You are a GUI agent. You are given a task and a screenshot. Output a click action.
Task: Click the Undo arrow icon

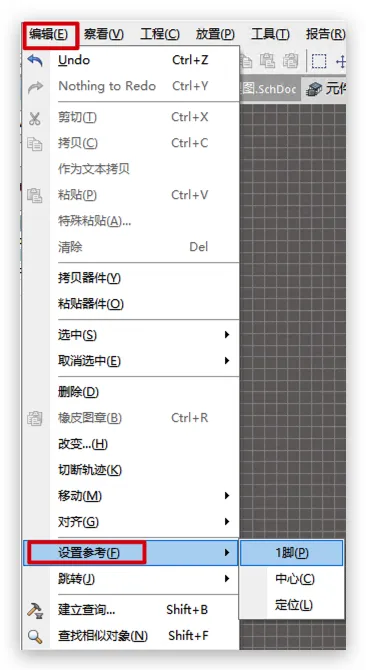click(35, 60)
